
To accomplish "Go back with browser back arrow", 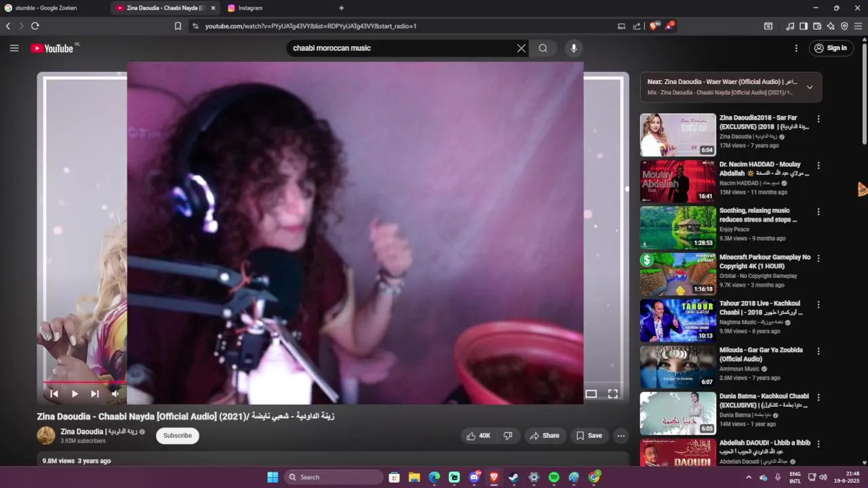I will pyautogui.click(x=8, y=26).
